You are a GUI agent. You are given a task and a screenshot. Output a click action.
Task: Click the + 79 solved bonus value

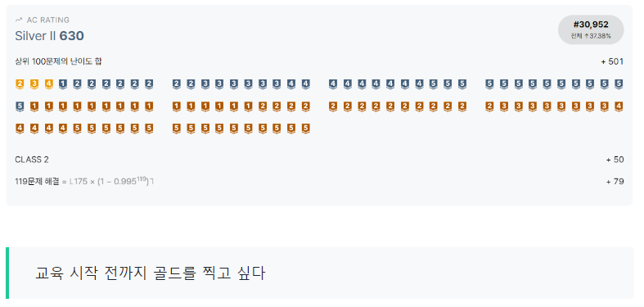[x=615, y=181]
